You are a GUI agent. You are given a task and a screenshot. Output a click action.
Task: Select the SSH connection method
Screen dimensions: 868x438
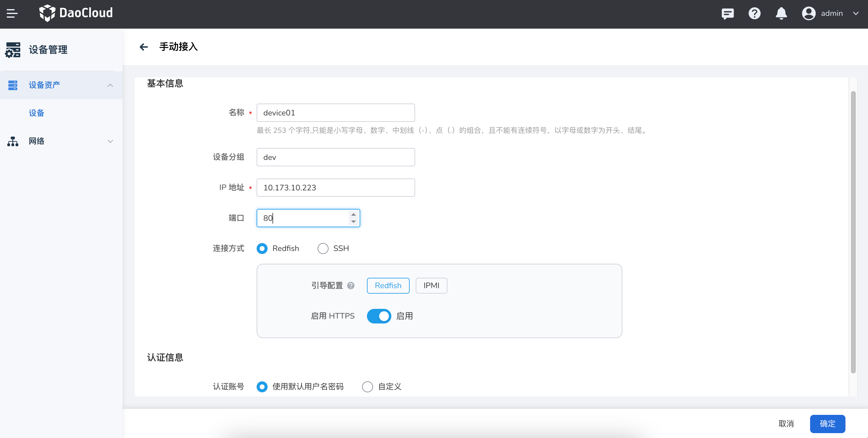click(x=323, y=249)
